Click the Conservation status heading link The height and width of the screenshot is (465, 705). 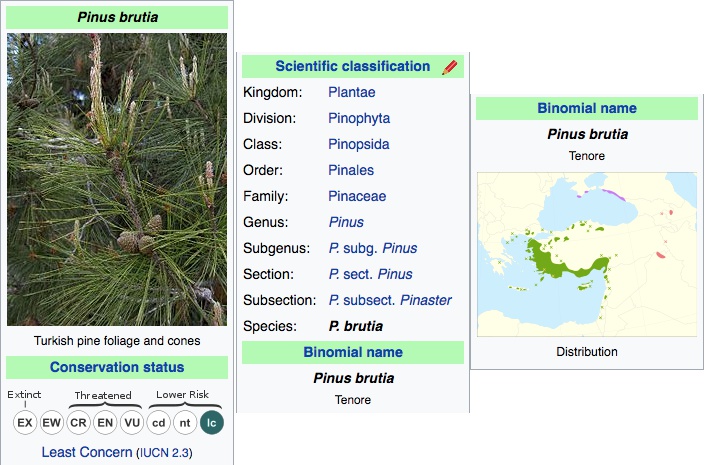pyautogui.click(x=117, y=367)
